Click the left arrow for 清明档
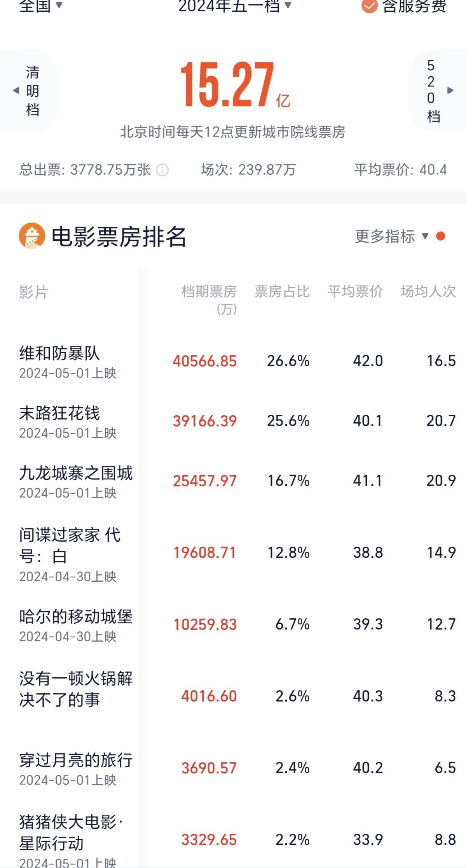The width and height of the screenshot is (466, 868). (x=16, y=91)
